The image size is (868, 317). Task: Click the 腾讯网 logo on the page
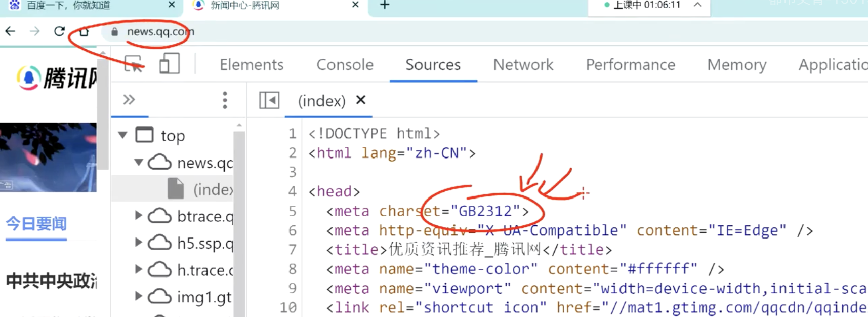click(57, 78)
